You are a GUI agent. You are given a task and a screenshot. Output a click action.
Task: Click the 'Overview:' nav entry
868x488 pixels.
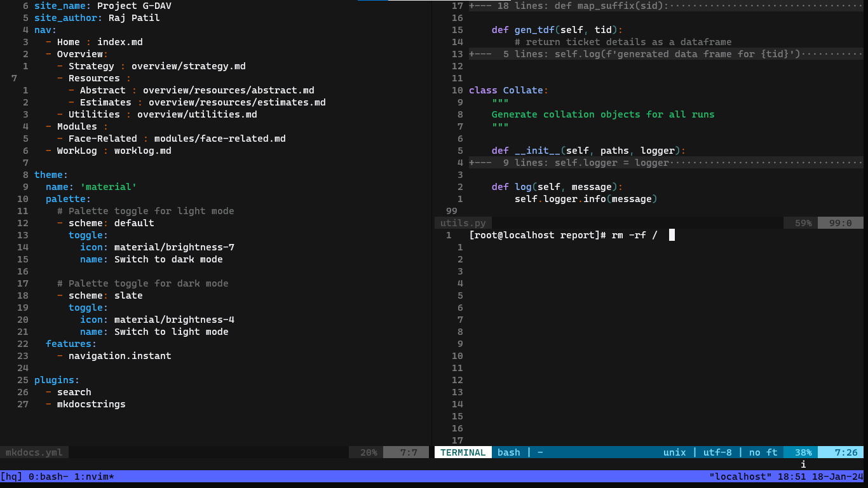tap(77, 54)
